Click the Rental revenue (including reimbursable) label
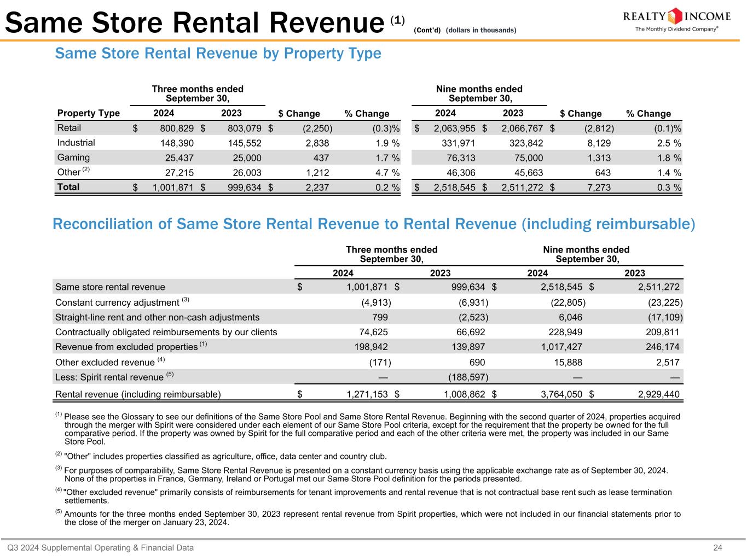This screenshot has width=747, height=560. [x=138, y=394]
